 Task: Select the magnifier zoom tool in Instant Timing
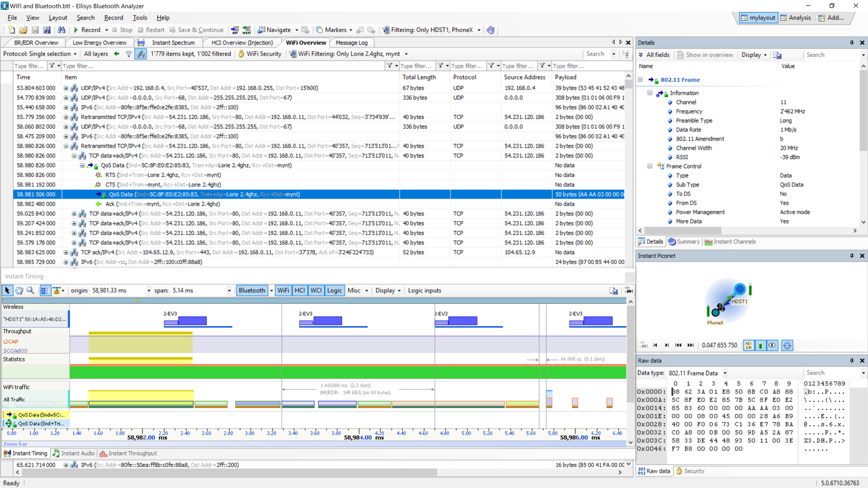point(31,291)
